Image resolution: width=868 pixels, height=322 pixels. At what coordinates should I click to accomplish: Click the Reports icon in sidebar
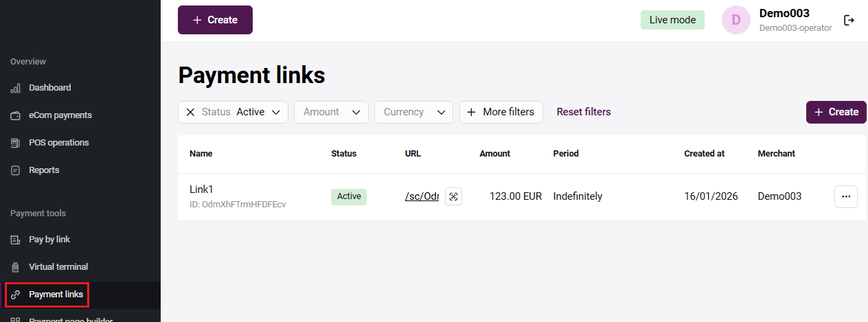(15, 170)
